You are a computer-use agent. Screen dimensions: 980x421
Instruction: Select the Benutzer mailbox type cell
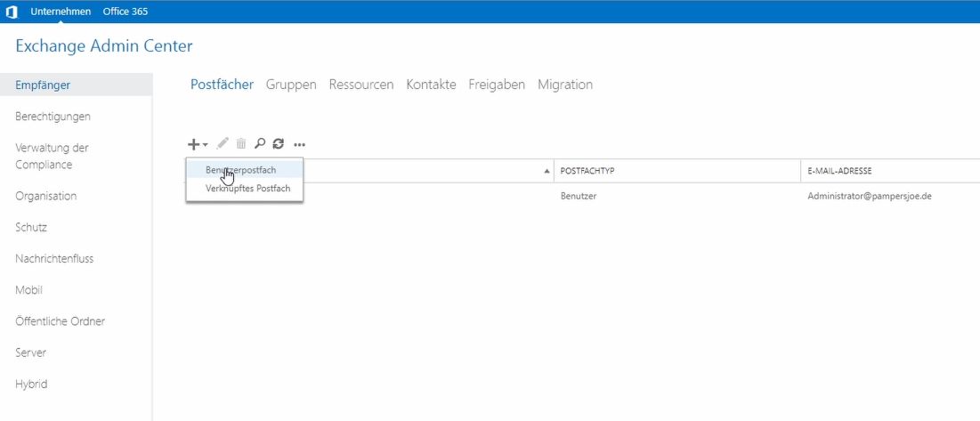[579, 196]
